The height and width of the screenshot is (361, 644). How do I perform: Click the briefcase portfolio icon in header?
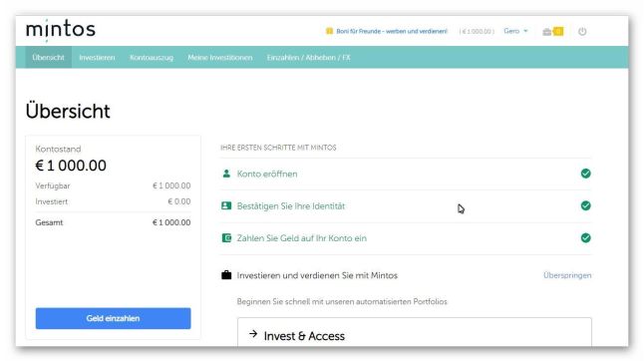pyautogui.click(x=547, y=32)
